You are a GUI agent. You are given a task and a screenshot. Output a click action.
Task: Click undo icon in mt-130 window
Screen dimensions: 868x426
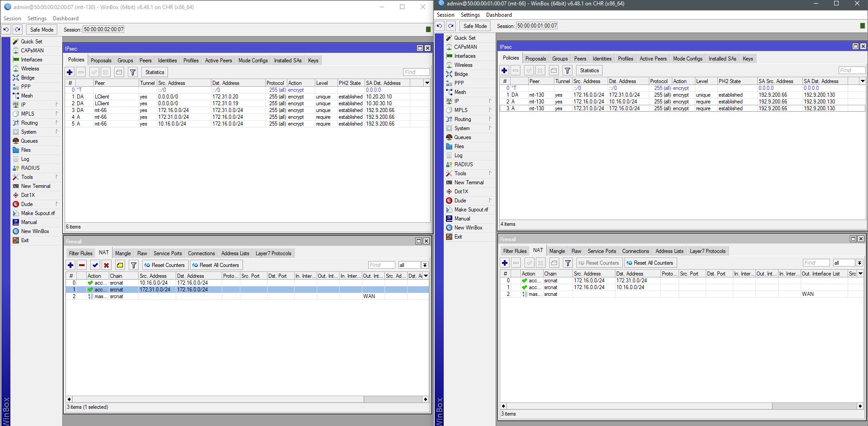pos(6,29)
